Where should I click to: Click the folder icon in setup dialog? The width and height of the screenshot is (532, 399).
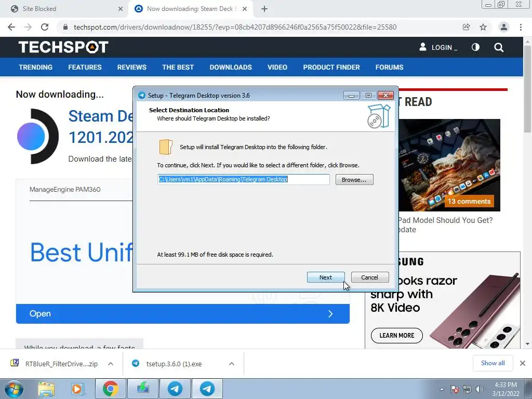tap(166, 147)
